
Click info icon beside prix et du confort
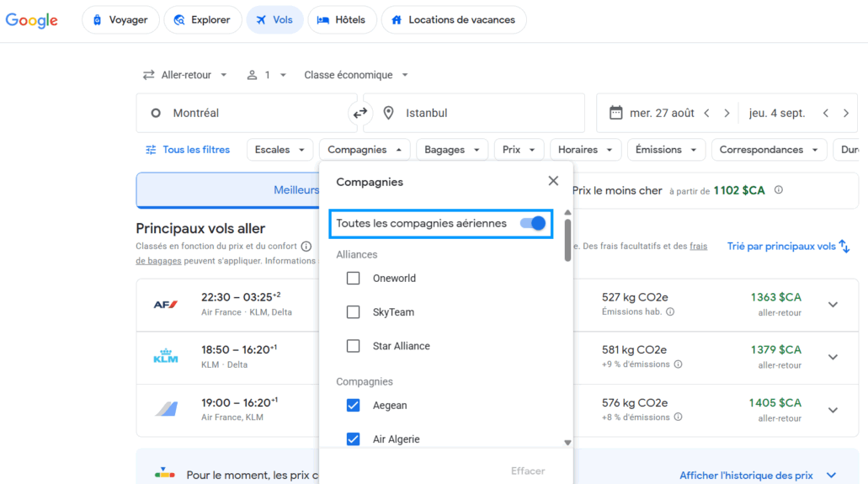pos(306,246)
